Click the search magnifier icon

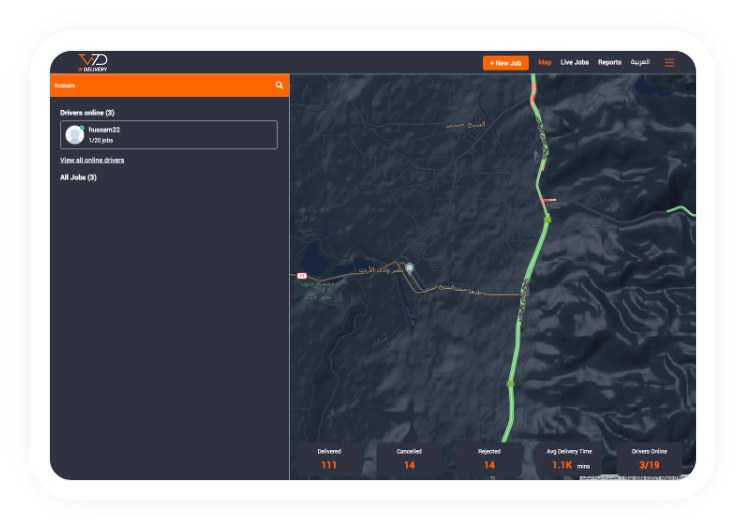click(x=279, y=85)
